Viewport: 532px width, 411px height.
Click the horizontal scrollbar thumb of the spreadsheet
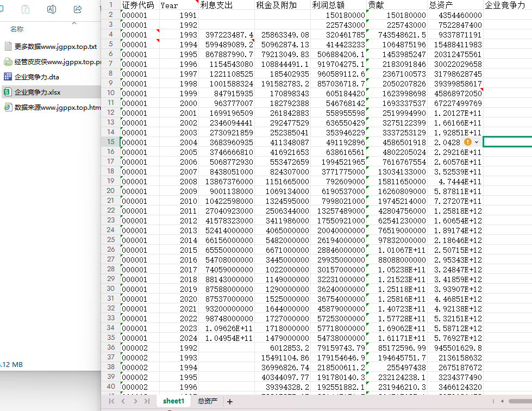click(520, 401)
